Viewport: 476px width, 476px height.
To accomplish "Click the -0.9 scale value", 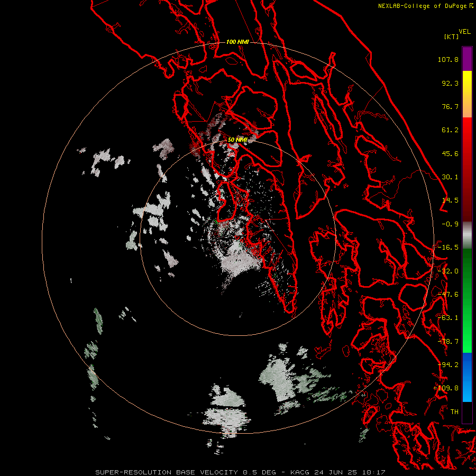I will (x=450, y=224).
